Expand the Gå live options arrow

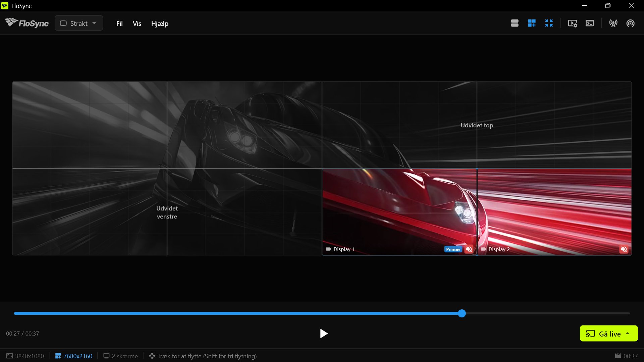point(628,334)
